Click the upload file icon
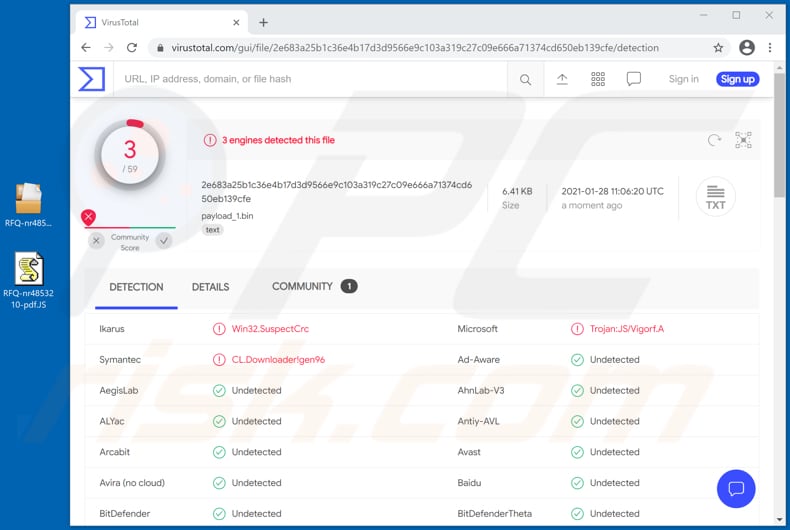Screen dimensions: 790x530 click(x=562, y=79)
